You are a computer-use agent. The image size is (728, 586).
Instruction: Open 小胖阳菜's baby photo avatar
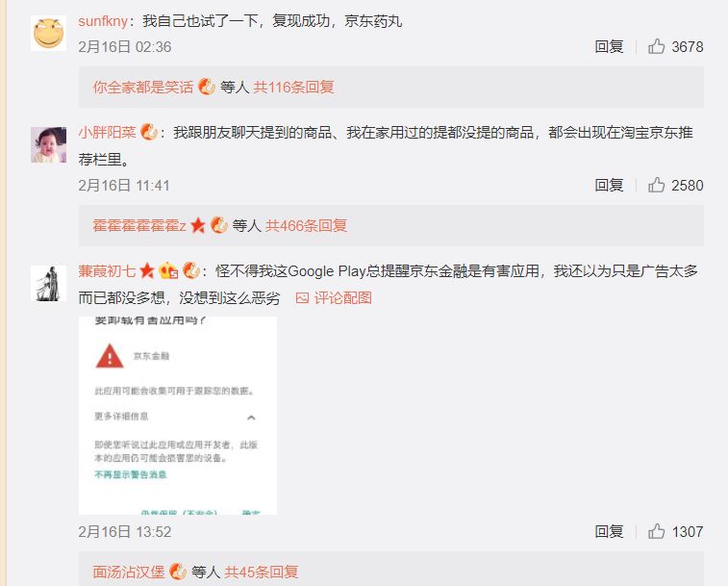[49, 144]
